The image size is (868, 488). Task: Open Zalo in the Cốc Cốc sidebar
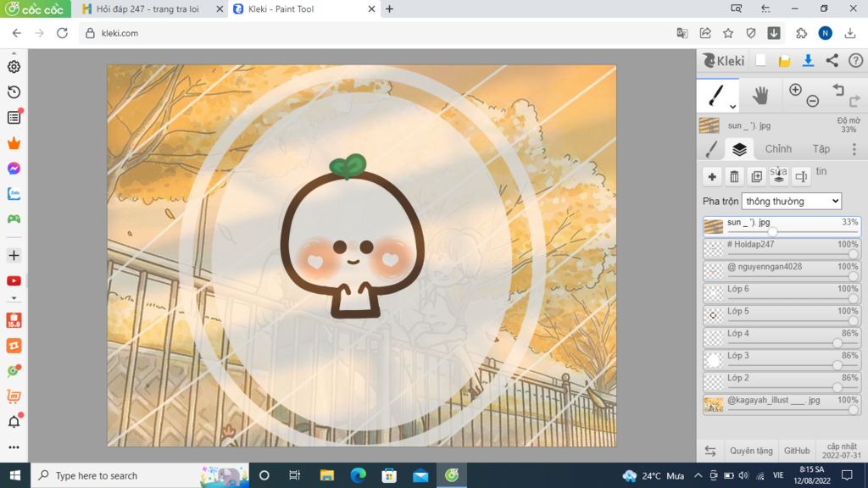pos(14,194)
